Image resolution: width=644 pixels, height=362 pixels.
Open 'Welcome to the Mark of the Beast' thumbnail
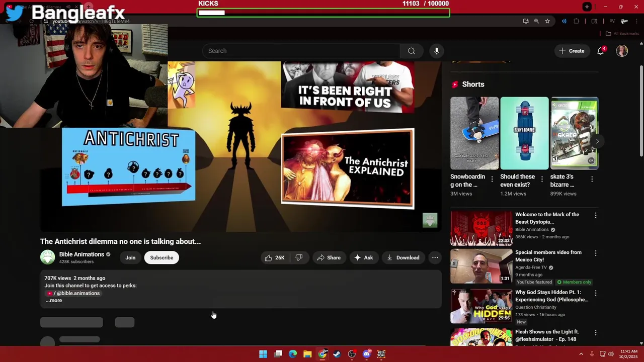[481, 228]
